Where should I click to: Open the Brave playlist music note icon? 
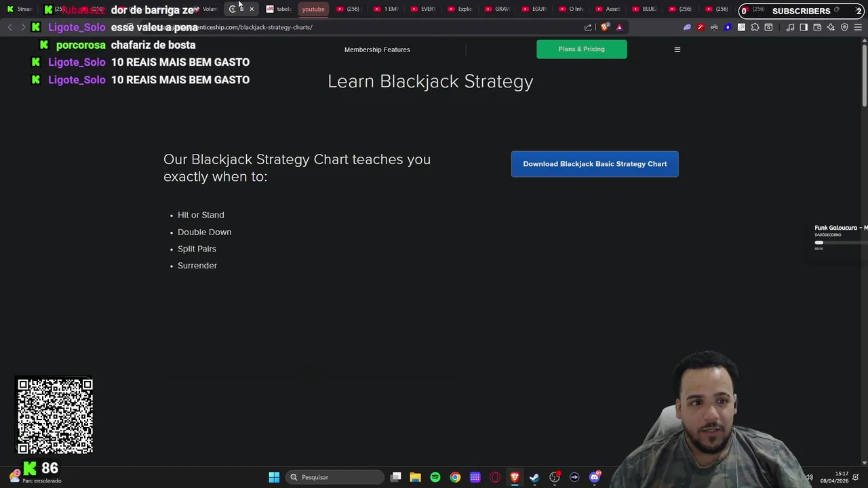click(x=790, y=27)
